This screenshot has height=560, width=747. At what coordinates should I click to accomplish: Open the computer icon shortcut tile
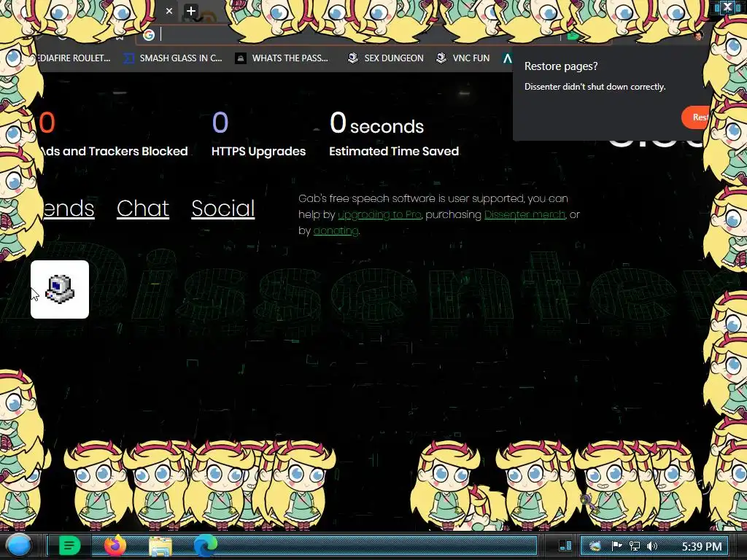click(x=60, y=289)
